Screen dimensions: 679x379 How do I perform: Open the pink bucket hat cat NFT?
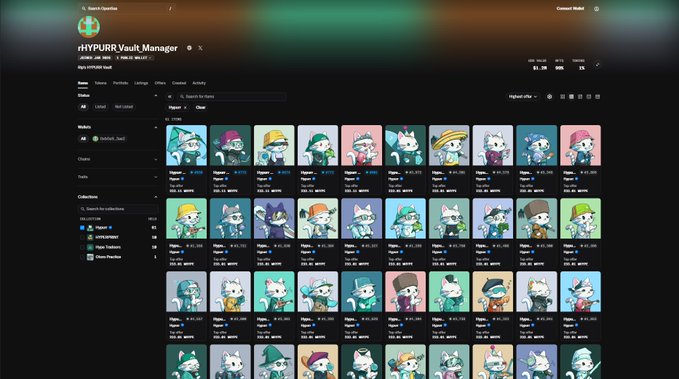pos(580,146)
